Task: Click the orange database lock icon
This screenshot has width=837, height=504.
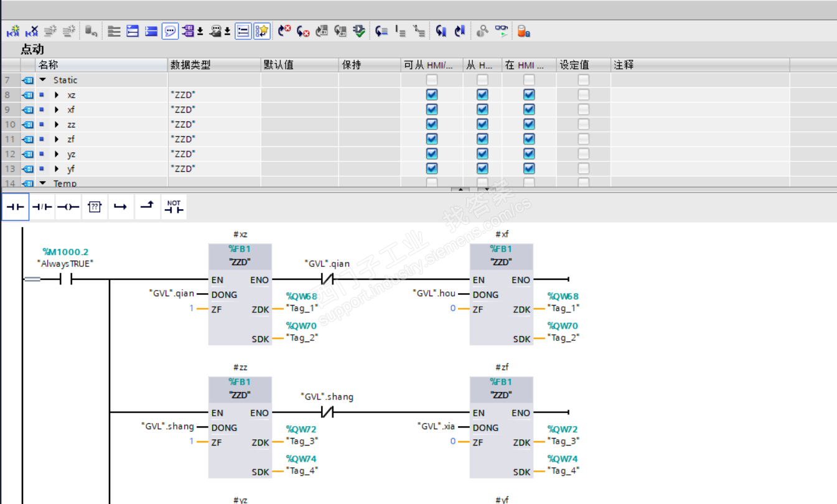Action: pyautogui.click(x=523, y=30)
